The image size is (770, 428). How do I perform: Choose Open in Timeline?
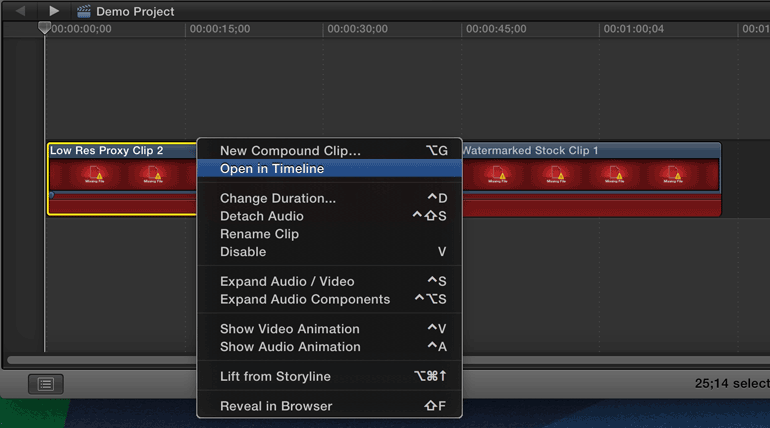(330, 169)
